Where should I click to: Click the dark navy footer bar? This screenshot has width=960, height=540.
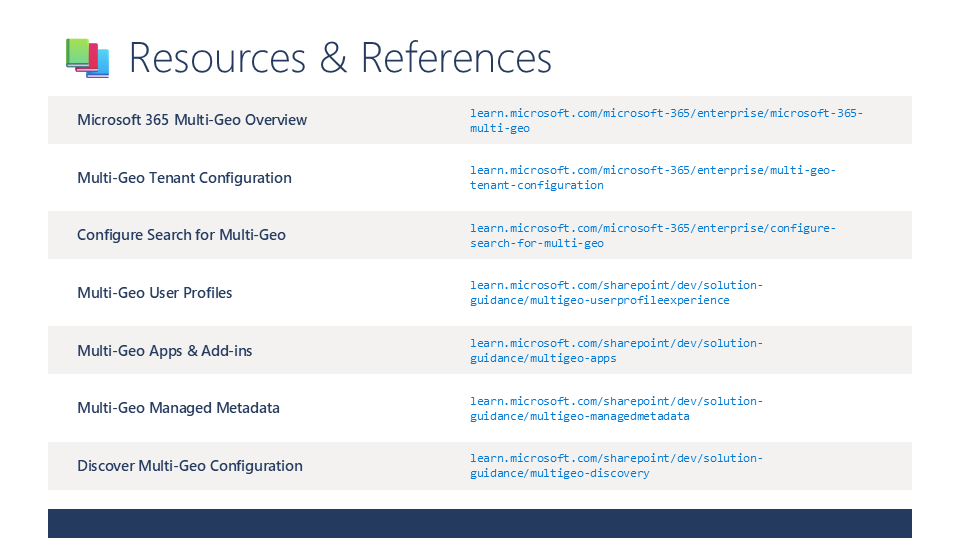tap(480, 523)
